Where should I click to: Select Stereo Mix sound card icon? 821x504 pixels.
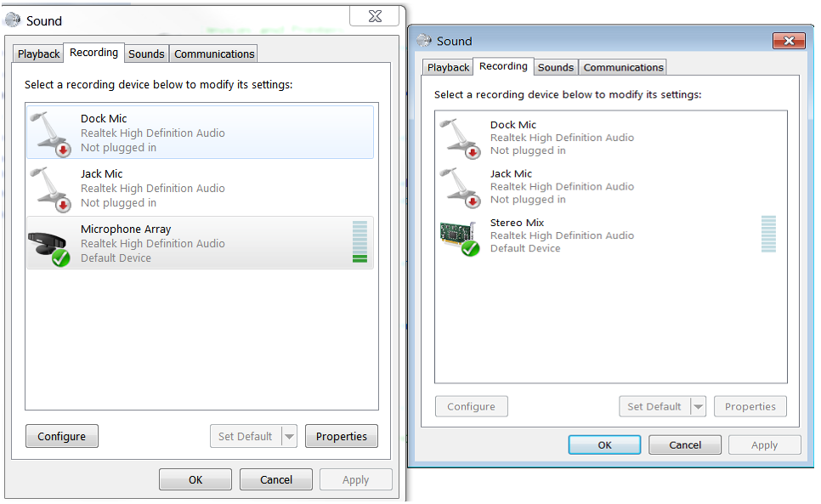461,239
